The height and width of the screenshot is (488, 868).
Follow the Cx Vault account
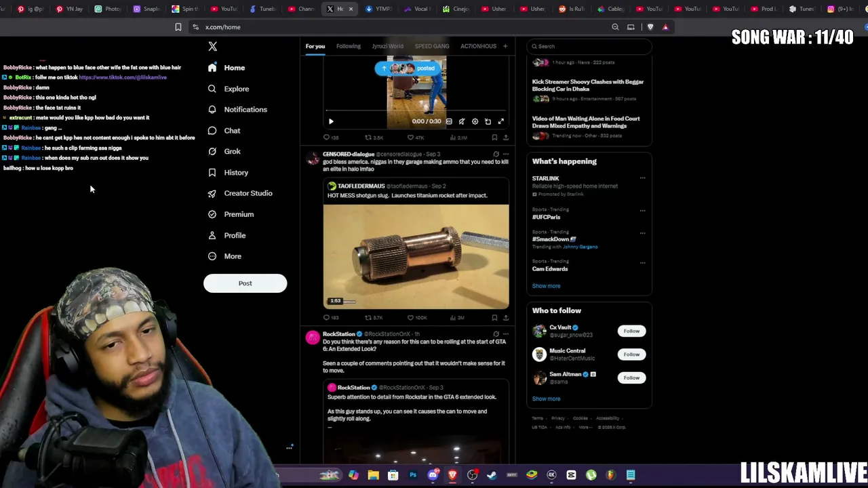(631, 331)
